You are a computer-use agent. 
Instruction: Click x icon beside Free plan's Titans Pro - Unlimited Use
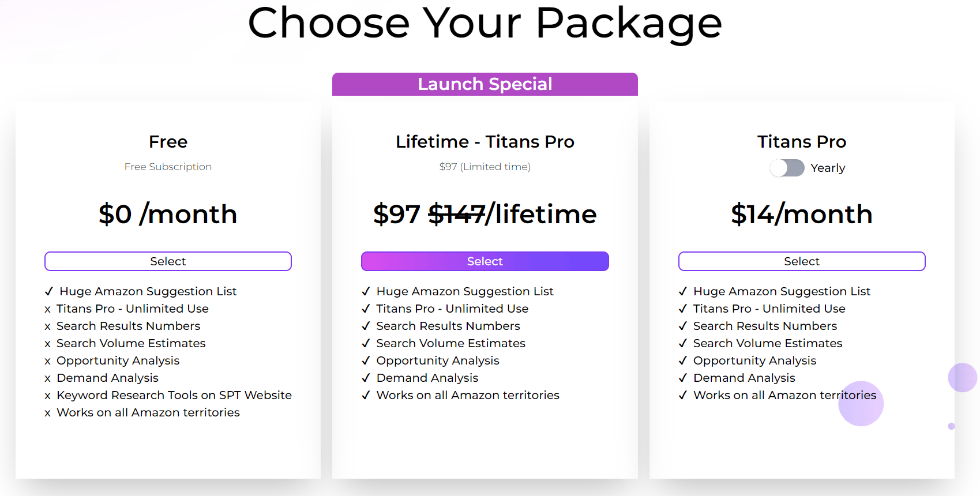coord(48,310)
